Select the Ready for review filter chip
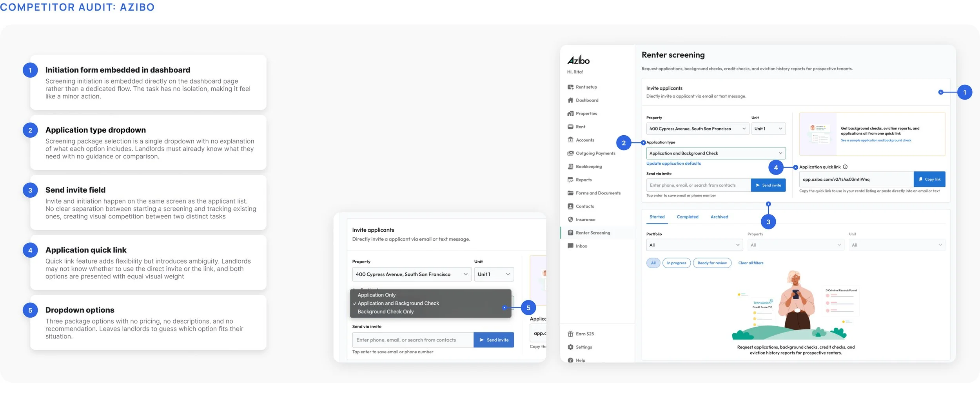The height and width of the screenshot is (420, 980). 712,263
